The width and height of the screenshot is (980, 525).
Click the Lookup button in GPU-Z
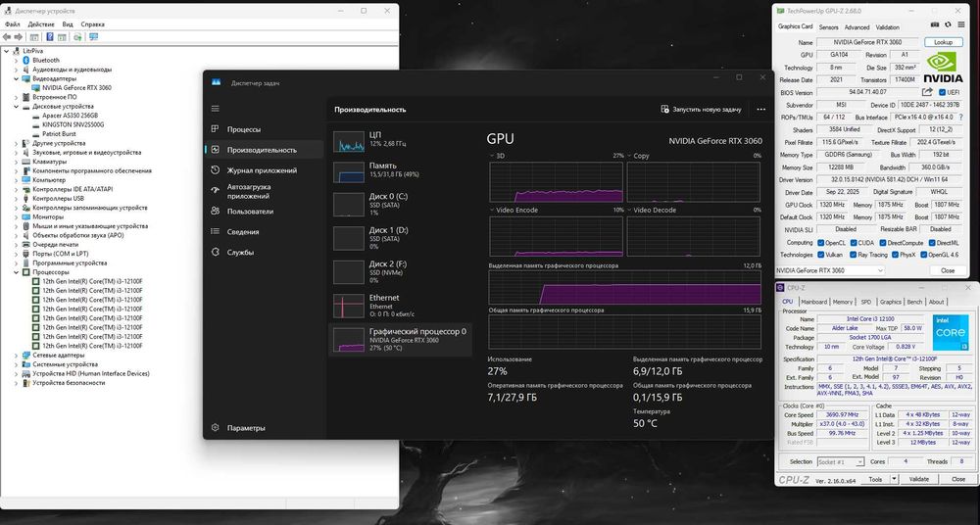tap(943, 42)
